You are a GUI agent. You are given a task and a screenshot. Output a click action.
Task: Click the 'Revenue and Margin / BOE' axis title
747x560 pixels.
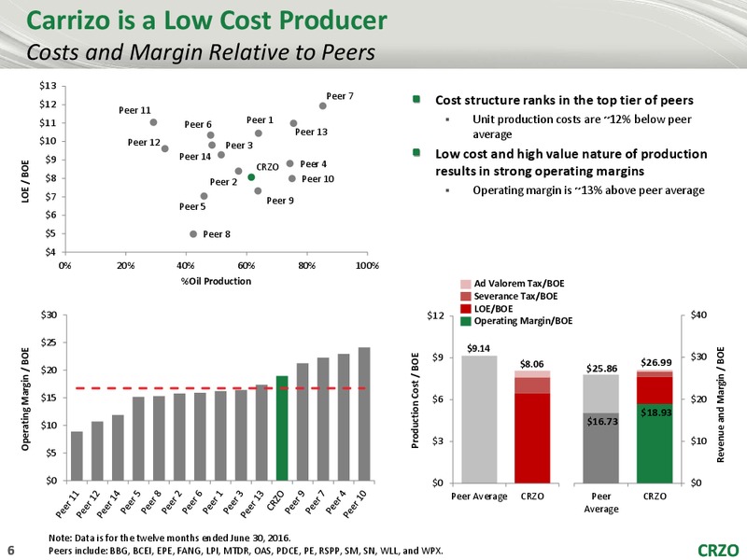720,404
